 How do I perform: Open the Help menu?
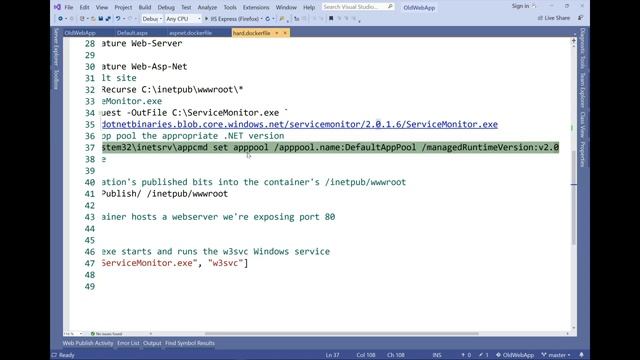309,7
